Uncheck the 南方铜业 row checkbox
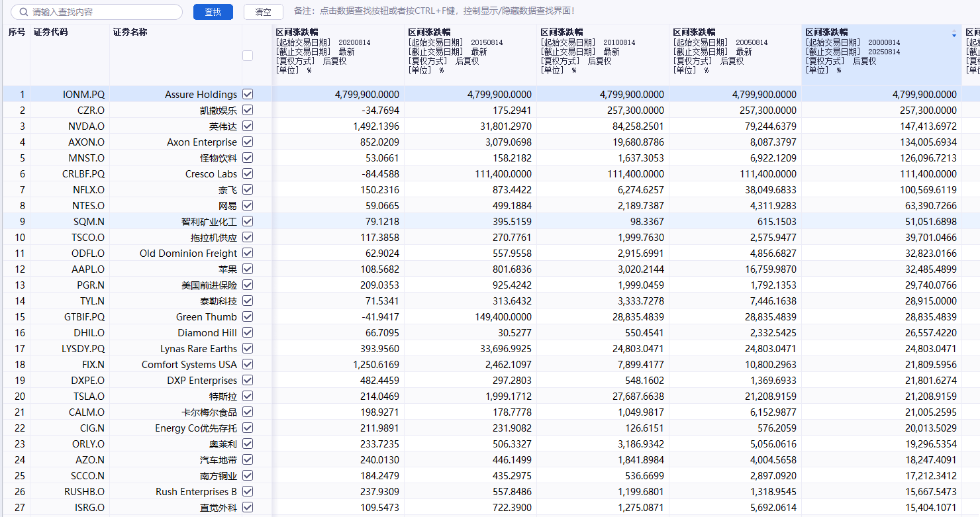Viewport: 980px width, 517px height. (248, 475)
